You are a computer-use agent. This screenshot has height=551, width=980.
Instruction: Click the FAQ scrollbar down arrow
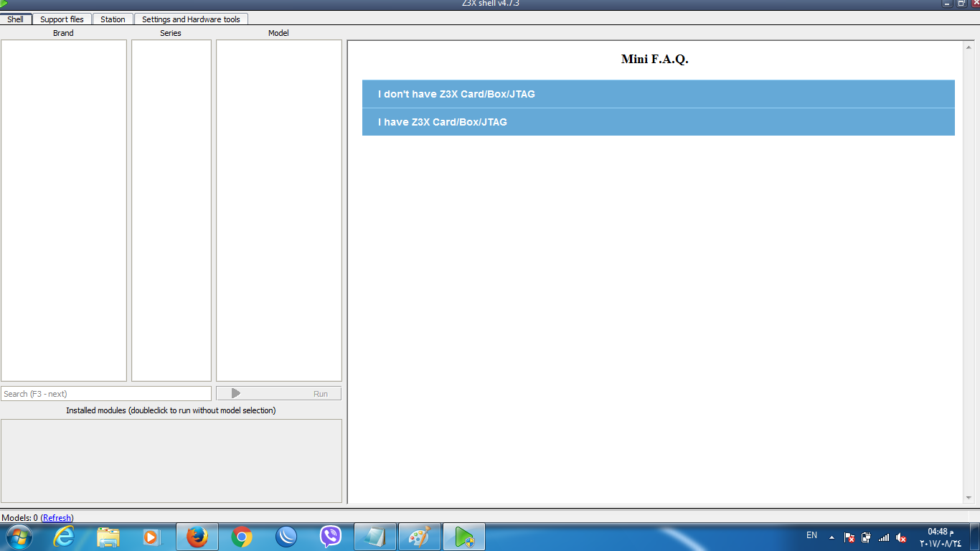(970, 497)
